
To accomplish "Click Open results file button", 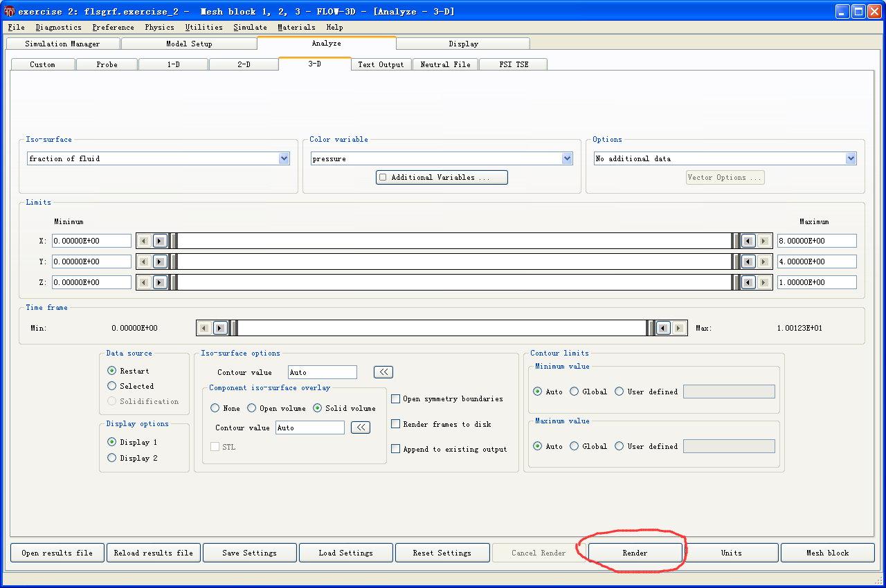I will click(x=57, y=553).
